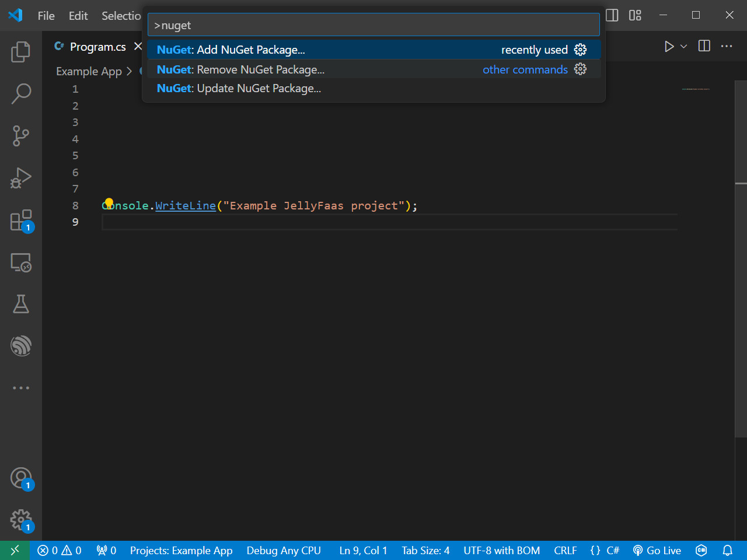Image resolution: width=747 pixels, height=560 pixels.
Task: Click the yellow lightbulb code action
Action: pos(109,203)
